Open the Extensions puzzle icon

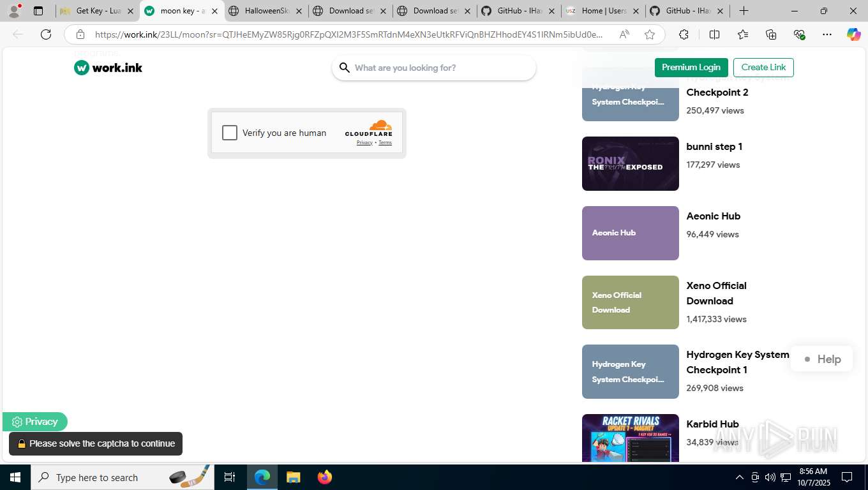[684, 34]
